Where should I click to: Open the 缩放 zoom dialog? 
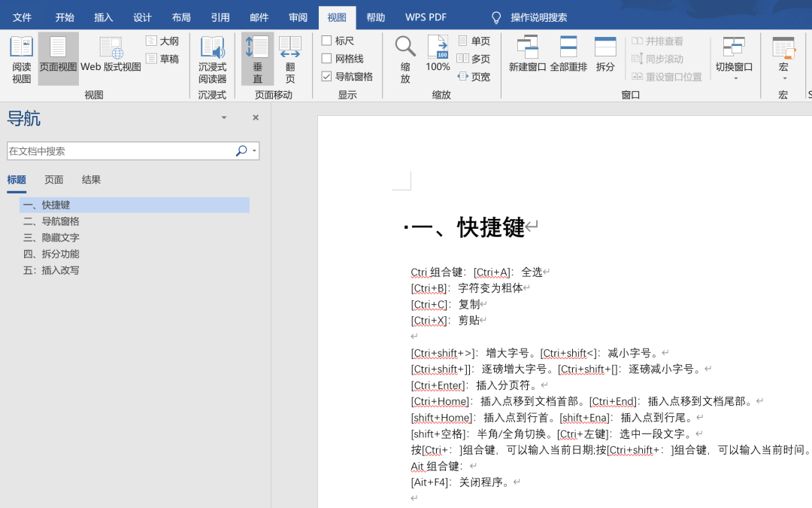[405, 59]
